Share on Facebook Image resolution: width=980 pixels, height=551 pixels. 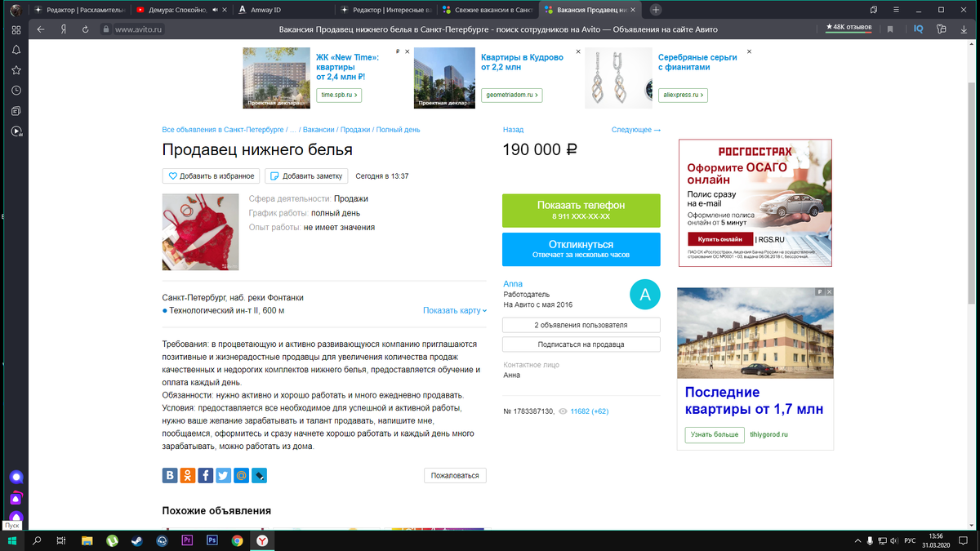tap(206, 475)
